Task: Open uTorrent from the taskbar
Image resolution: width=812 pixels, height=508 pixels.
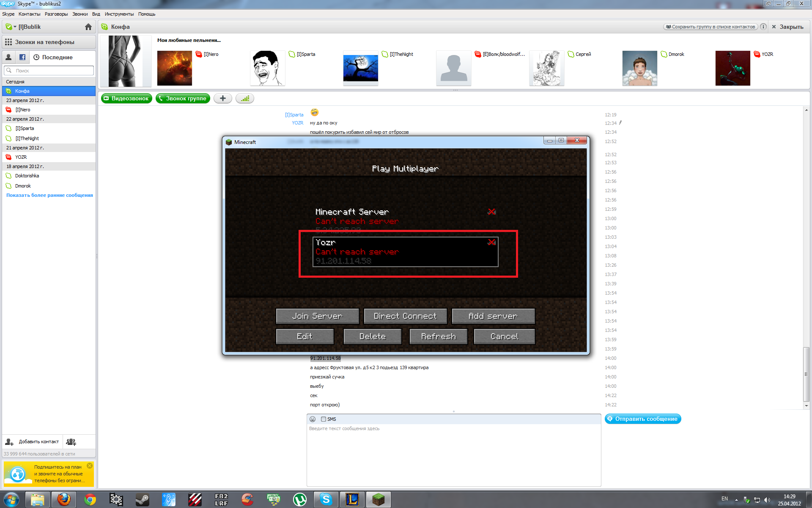Action: point(300,500)
